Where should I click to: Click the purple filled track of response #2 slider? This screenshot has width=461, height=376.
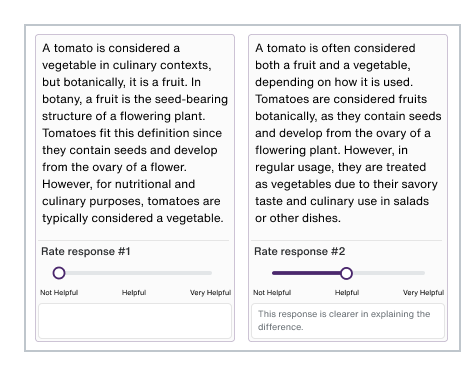pos(306,273)
